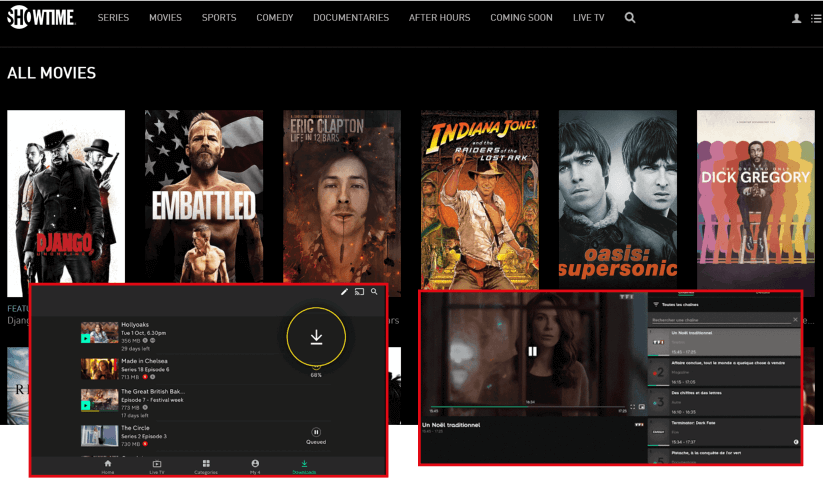823x480 pixels.
Task: Pause the queued download for The Circle
Action: (316, 432)
